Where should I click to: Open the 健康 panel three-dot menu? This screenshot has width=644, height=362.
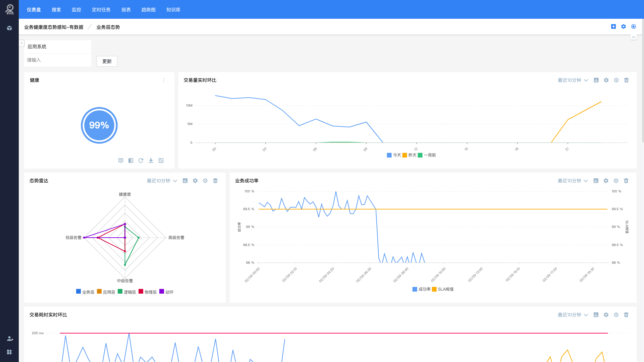point(164,80)
